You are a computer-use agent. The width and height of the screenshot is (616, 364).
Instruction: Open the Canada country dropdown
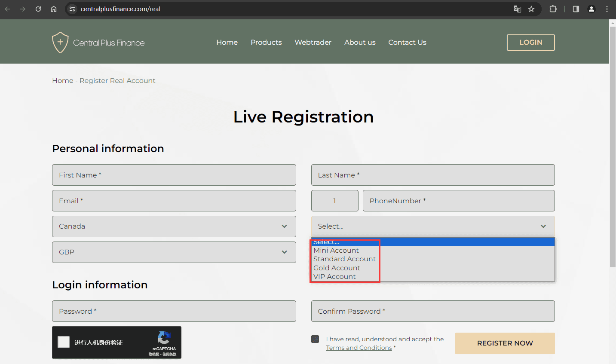[174, 226]
